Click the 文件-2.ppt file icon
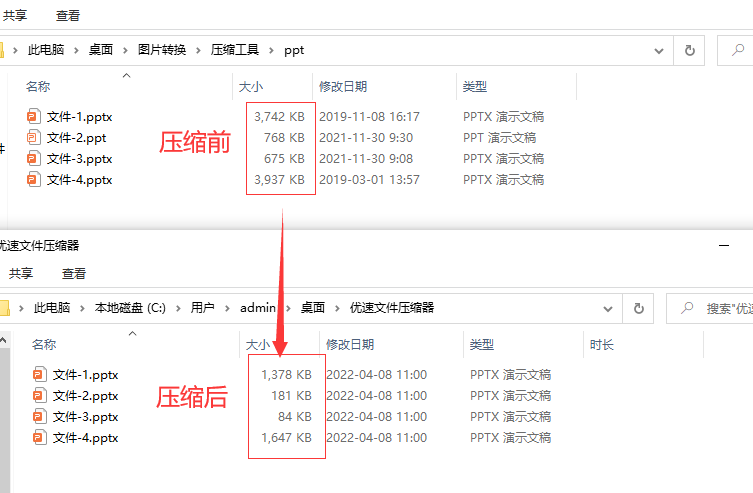753x493 pixels. tap(34, 138)
